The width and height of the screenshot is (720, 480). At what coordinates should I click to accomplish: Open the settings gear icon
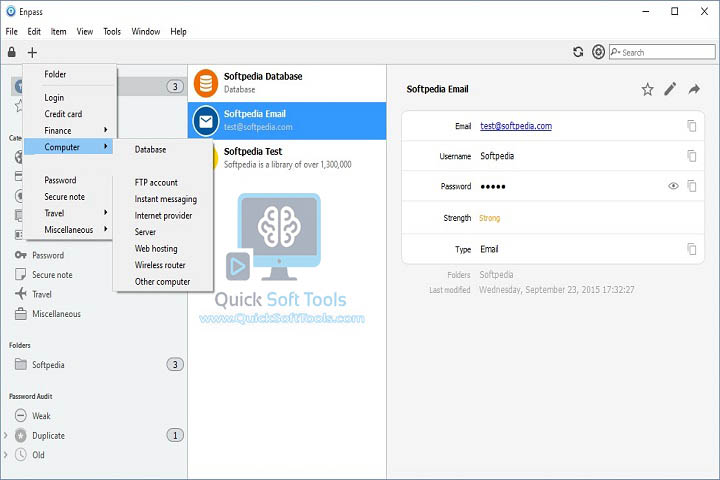[x=598, y=52]
